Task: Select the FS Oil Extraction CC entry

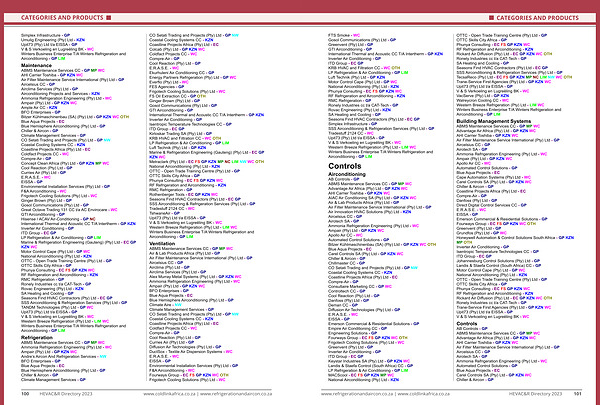Action: click(x=177, y=96)
